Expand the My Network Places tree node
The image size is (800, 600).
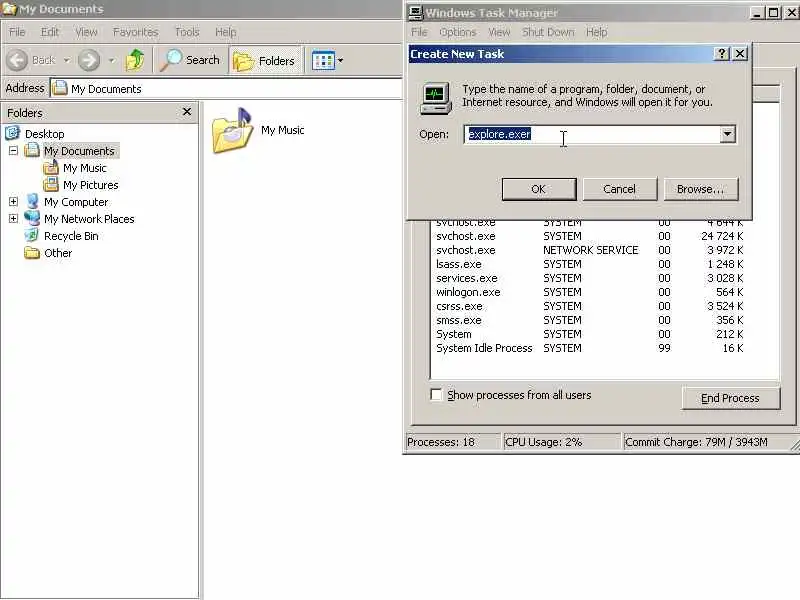point(13,218)
